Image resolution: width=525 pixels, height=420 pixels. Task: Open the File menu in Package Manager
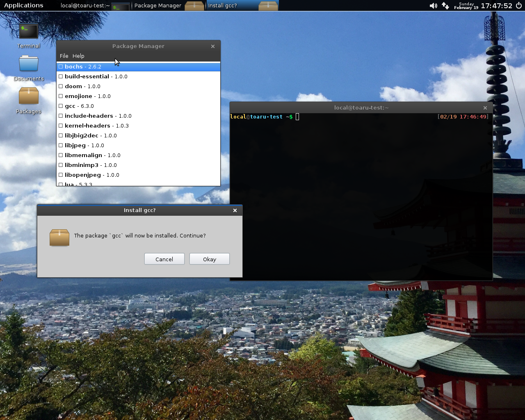[x=64, y=56]
